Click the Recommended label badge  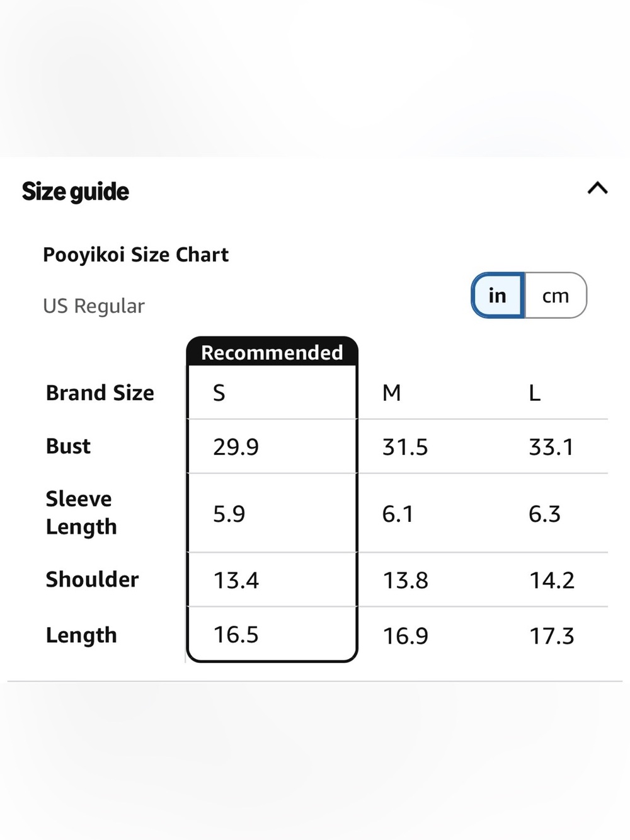coord(272,352)
